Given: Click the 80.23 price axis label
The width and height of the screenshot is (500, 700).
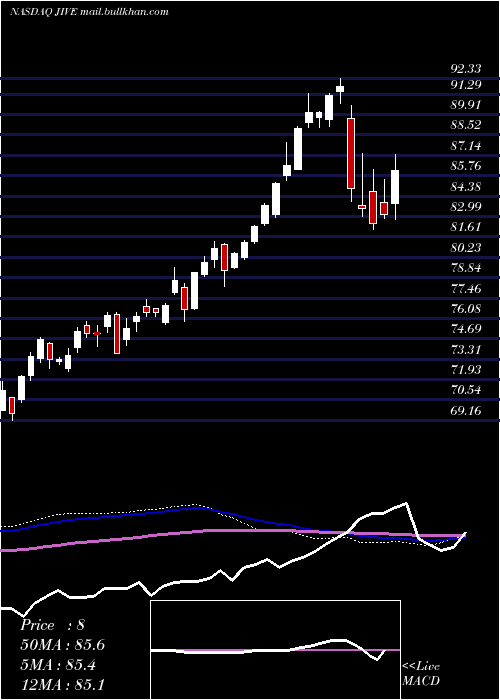Looking at the screenshot, I should (466, 248).
